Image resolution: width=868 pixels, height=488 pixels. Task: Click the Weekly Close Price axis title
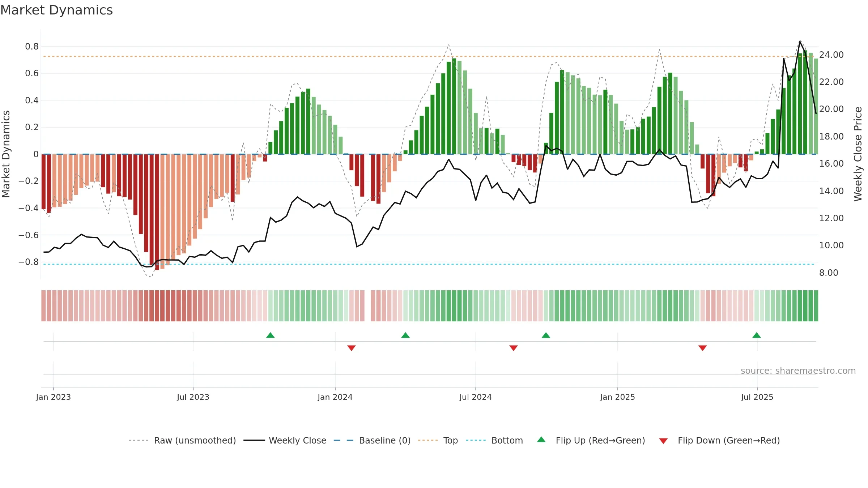tap(858, 154)
